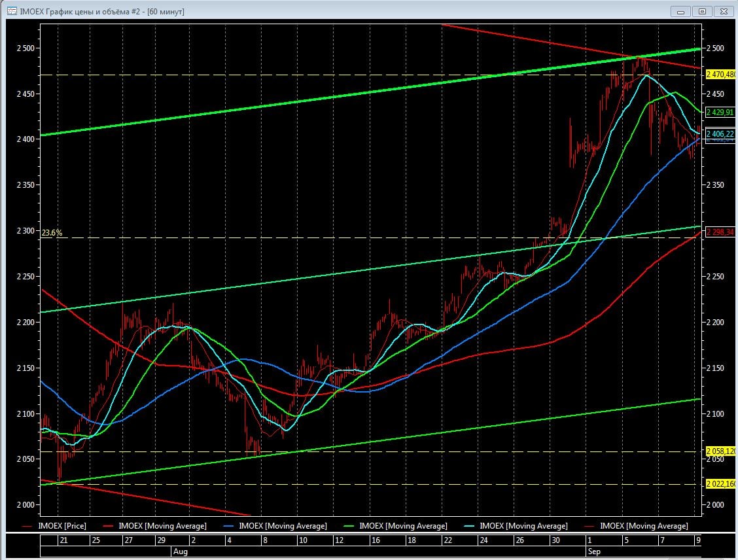Close the IMOEX chart window

(x=724, y=11)
